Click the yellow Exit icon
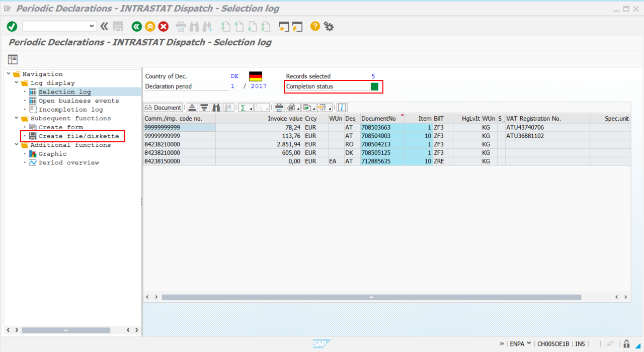Viewport: 644px width, 352px height. (x=149, y=26)
